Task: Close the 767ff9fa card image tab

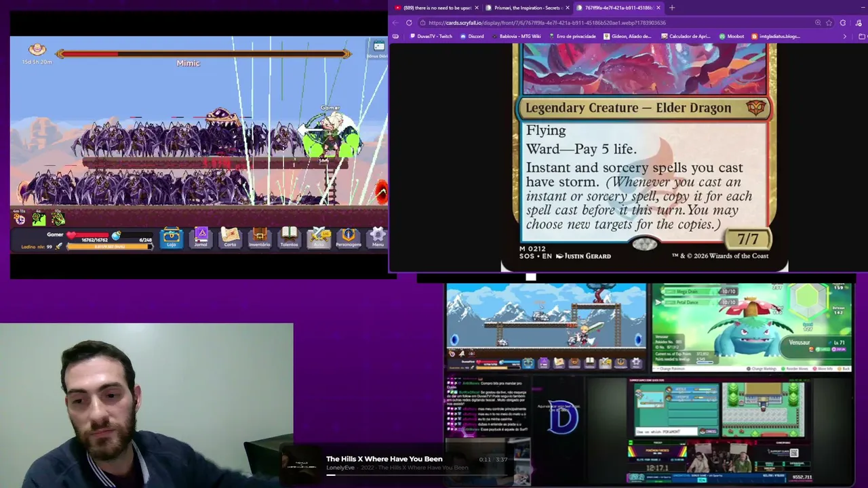Action: click(x=658, y=7)
